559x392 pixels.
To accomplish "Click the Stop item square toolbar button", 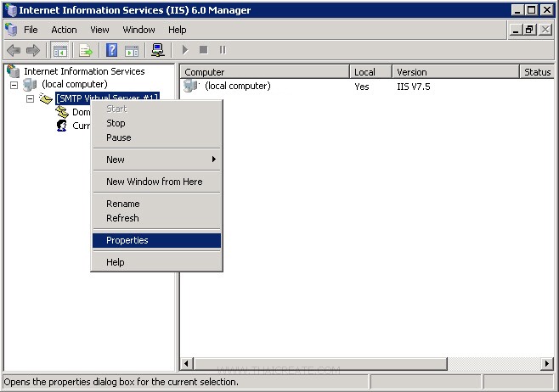I will click(204, 50).
